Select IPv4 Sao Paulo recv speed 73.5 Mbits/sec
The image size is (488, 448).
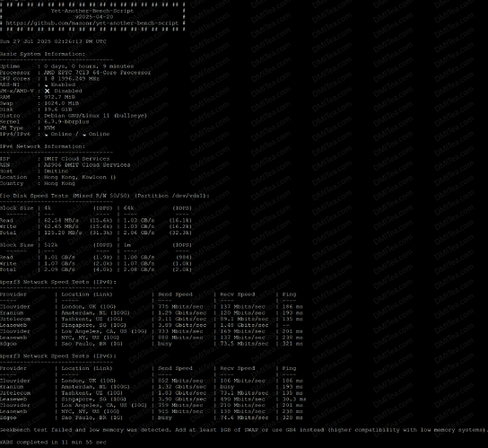(244, 344)
